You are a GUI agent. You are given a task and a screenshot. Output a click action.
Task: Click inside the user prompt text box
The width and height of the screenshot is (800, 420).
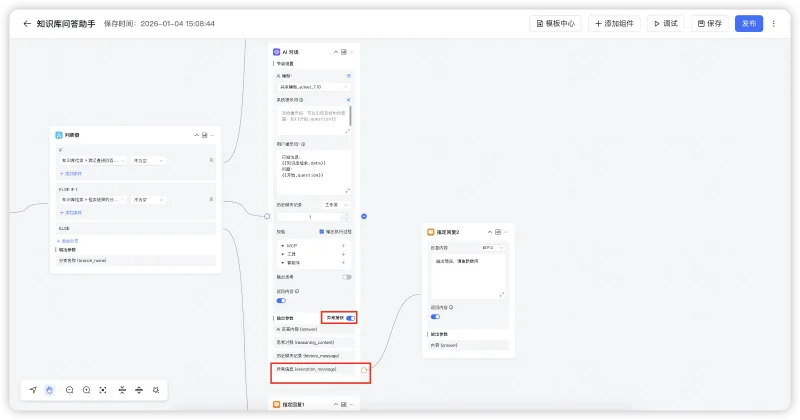[x=314, y=171]
